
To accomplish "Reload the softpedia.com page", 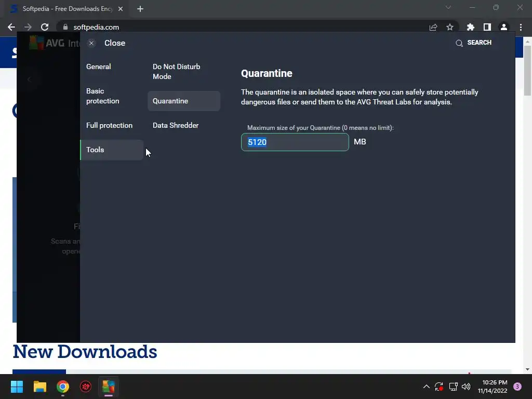I will [45, 27].
